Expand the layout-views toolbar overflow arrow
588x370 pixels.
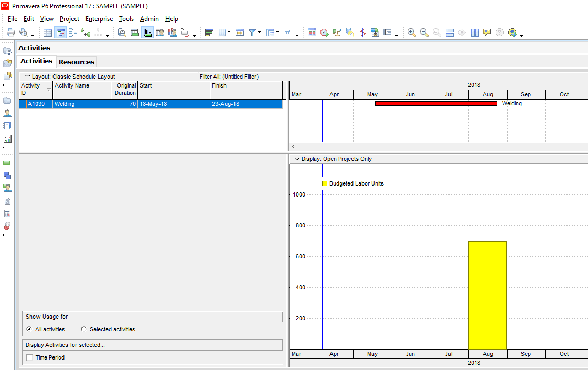tap(107, 36)
